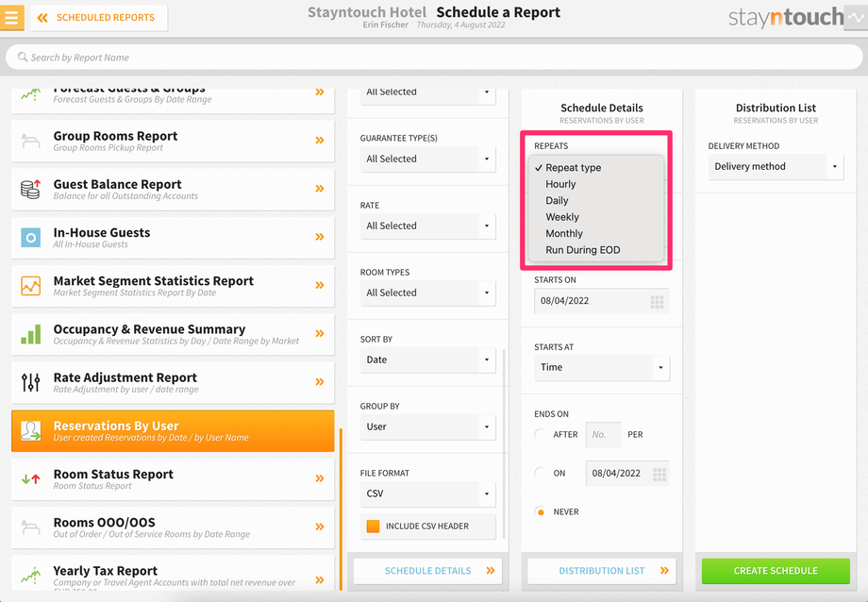This screenshot has width=868, height=602.
Task: Click the Rooms OOO/OOS bed icon
Action: click(30, 527)
